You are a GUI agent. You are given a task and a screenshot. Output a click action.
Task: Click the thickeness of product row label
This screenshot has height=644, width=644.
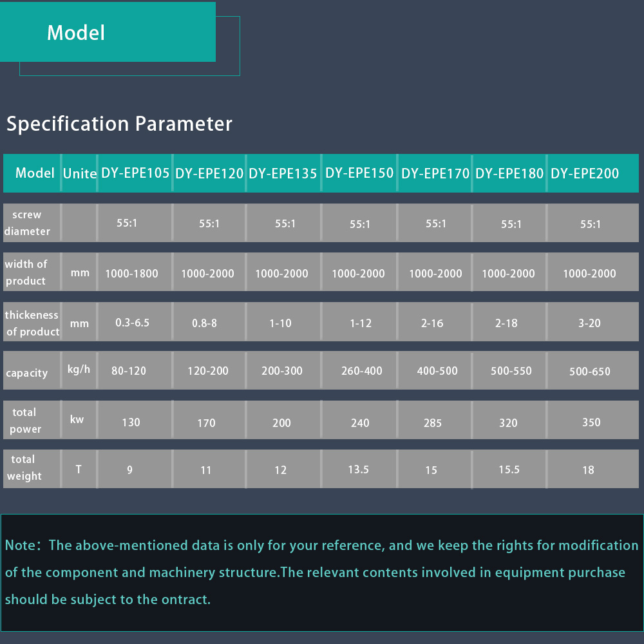coord(32,323)
